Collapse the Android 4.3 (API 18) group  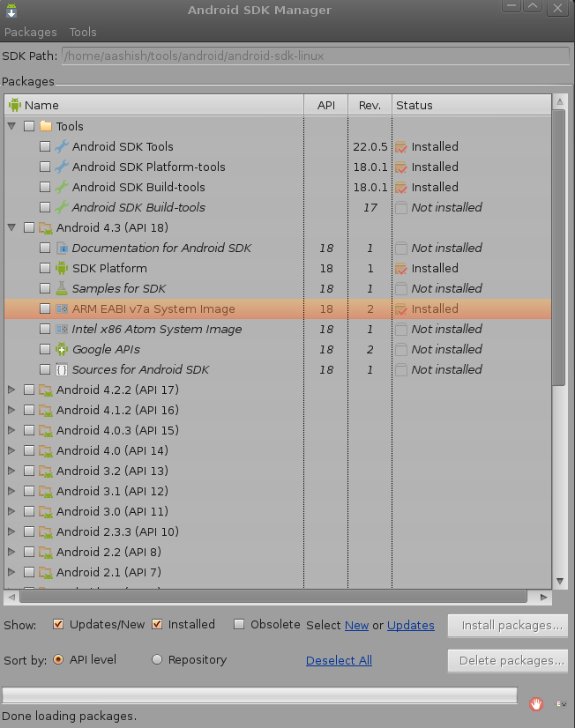tap(12, 227)
